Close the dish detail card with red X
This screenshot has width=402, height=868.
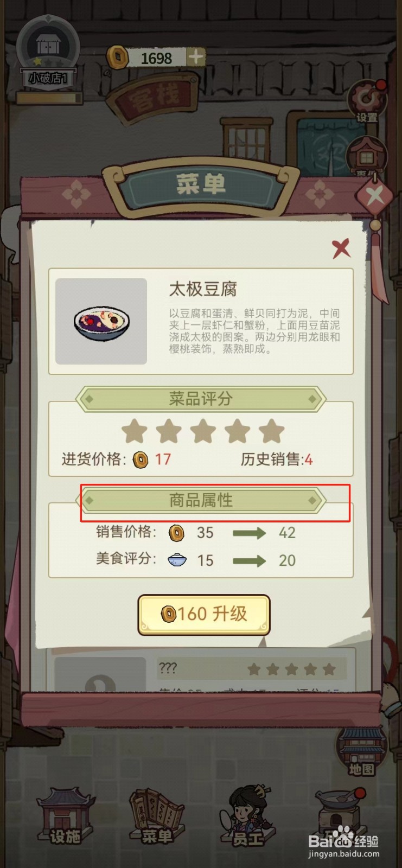tap(341, 248)
